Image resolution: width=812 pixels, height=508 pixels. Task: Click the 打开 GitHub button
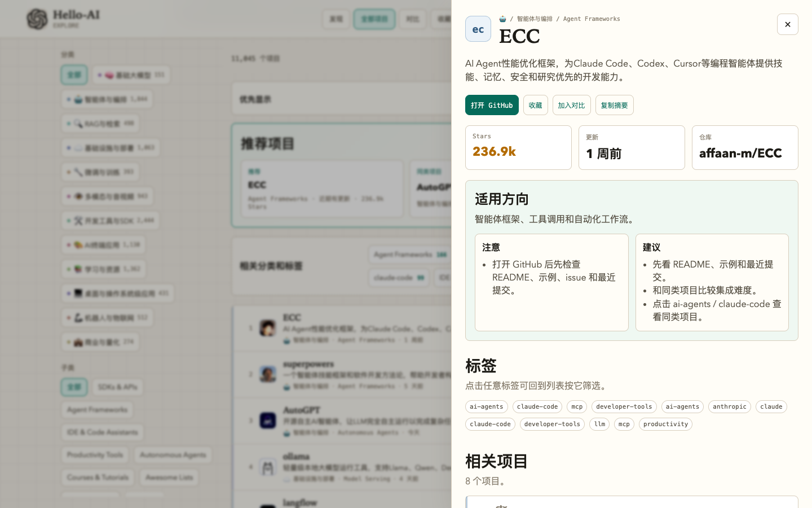492,105
